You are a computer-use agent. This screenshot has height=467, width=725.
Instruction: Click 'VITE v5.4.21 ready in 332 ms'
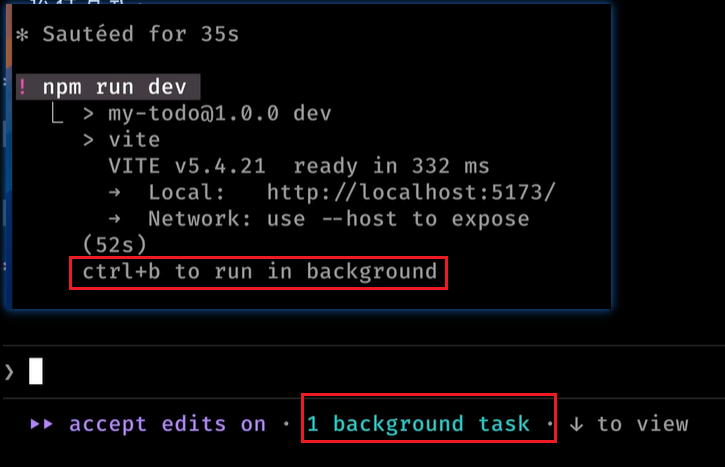[299, 166]
